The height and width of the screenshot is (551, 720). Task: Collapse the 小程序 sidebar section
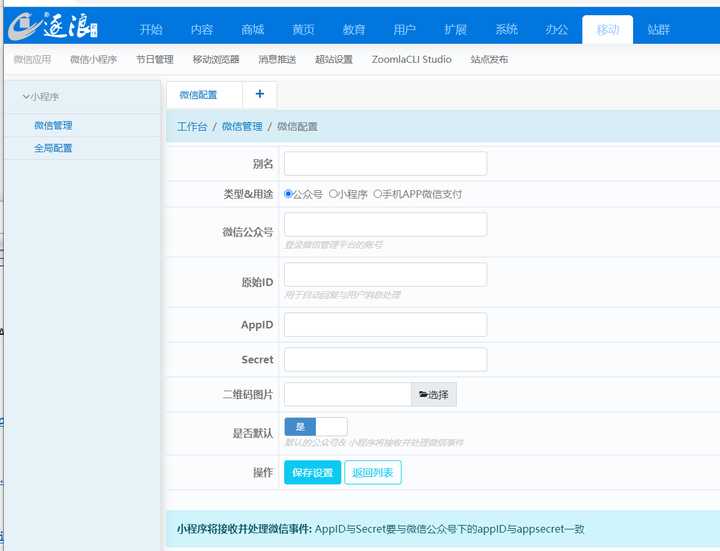(x=44, y=96)
